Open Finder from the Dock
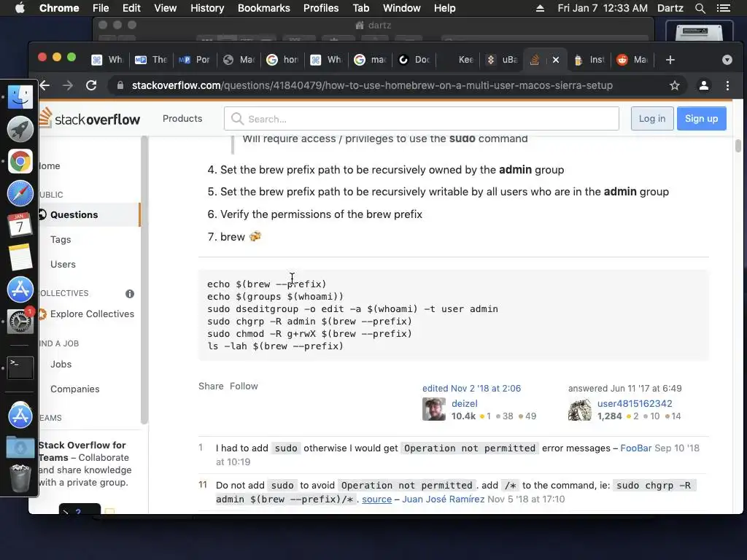 tap(20, 97)
